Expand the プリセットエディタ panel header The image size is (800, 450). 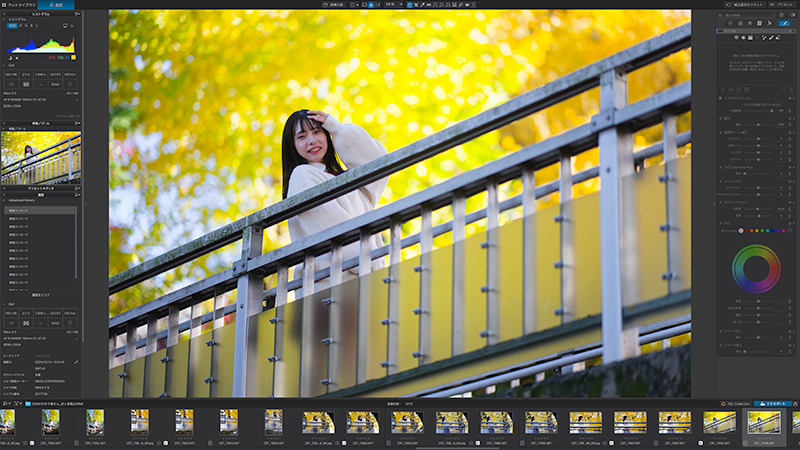[41, 188]
